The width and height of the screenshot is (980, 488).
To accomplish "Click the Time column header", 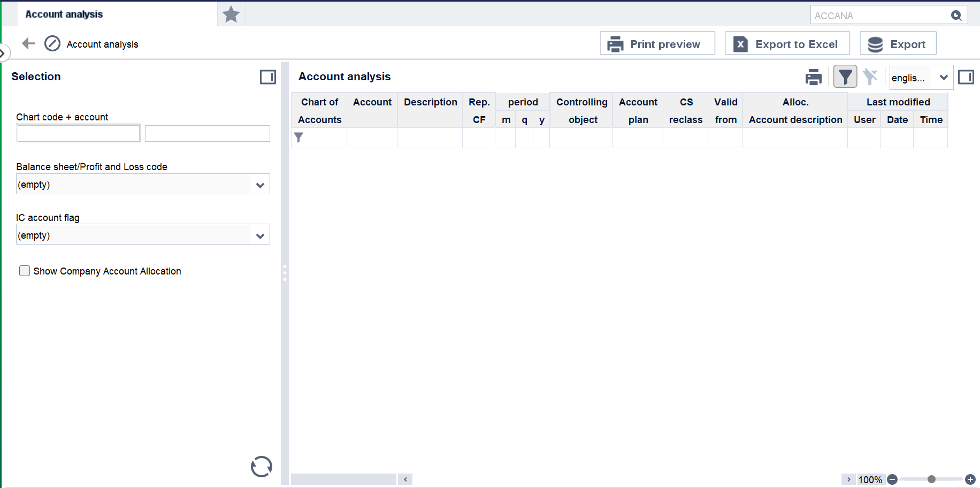I will point(931,120).
